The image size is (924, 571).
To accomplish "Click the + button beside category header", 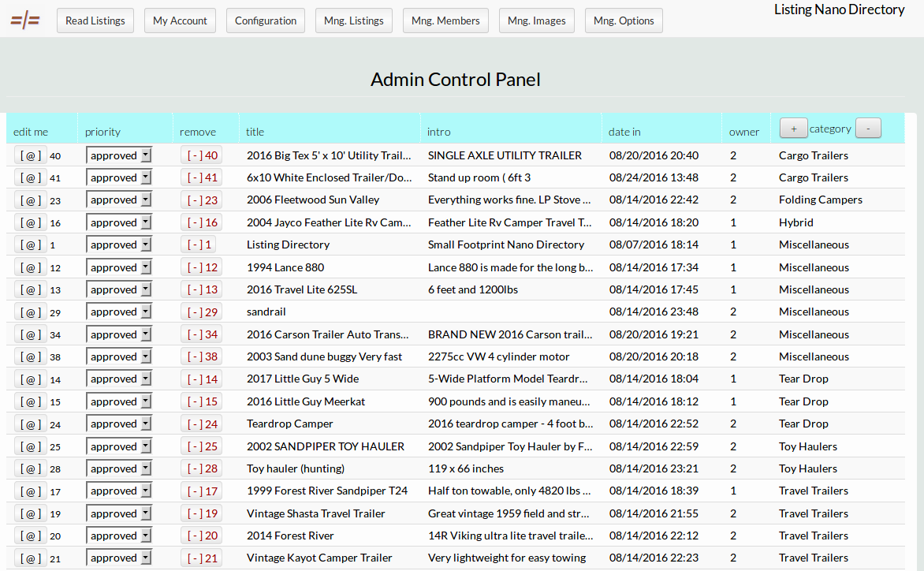I will [x=794, y=128].
